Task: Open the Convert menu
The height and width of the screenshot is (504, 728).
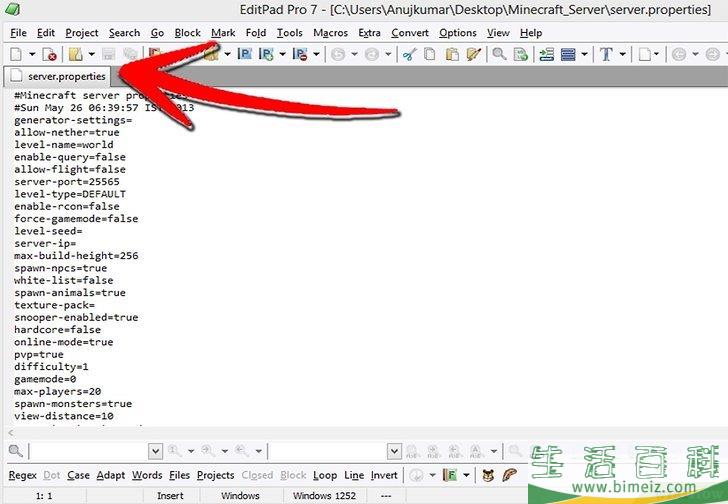Action: point(410,32)
